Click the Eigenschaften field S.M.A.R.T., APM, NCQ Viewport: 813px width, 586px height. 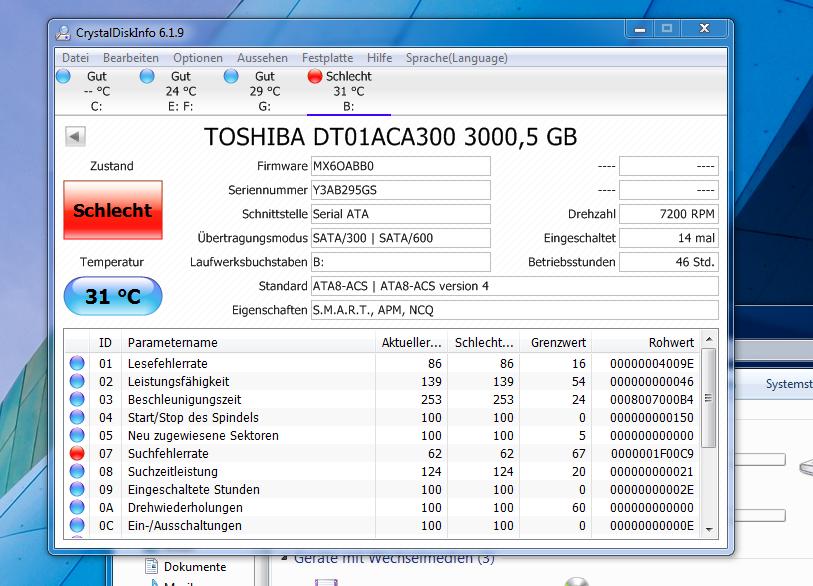coord(515,310)
